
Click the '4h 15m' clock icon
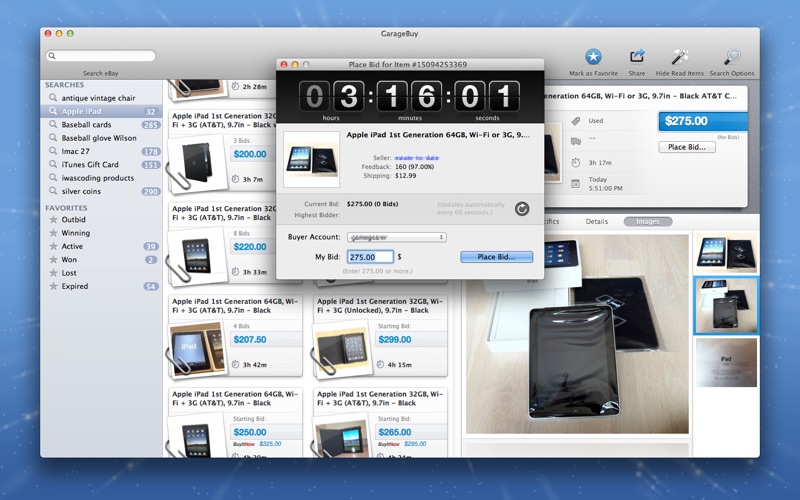pyautogui.click(x=380, y=364)
